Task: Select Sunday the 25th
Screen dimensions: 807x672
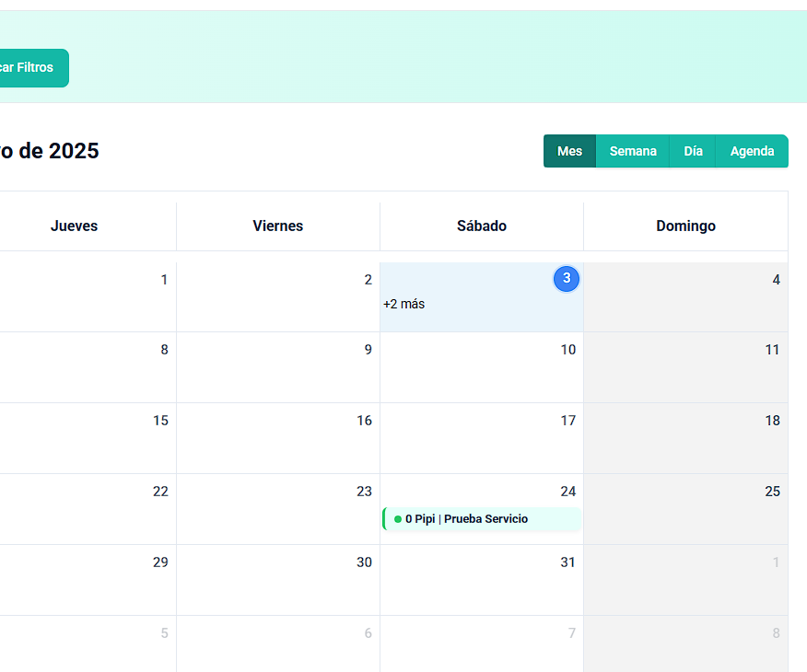Action: 685,509
